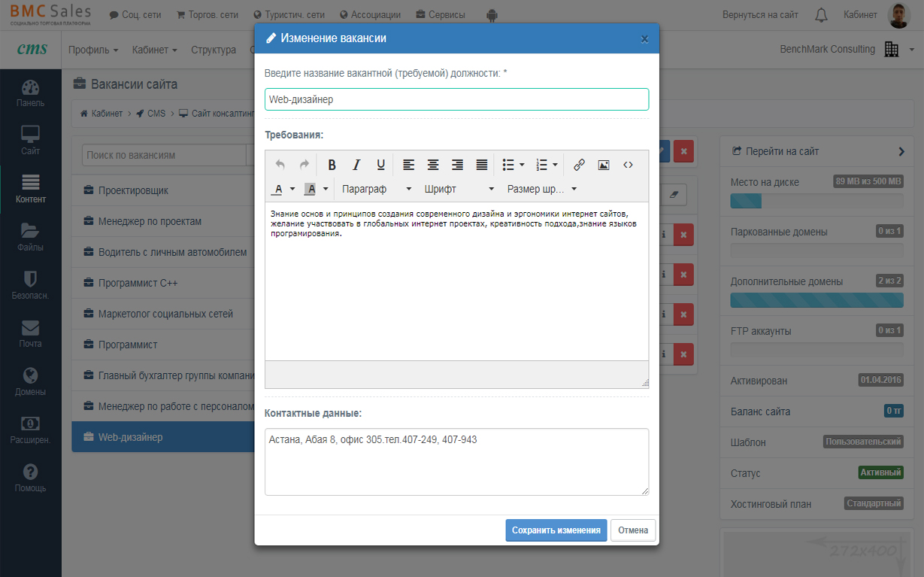Screen dimensions: 924x577
Task: Open the Параграф format dropdown
Action: (376, 189)
